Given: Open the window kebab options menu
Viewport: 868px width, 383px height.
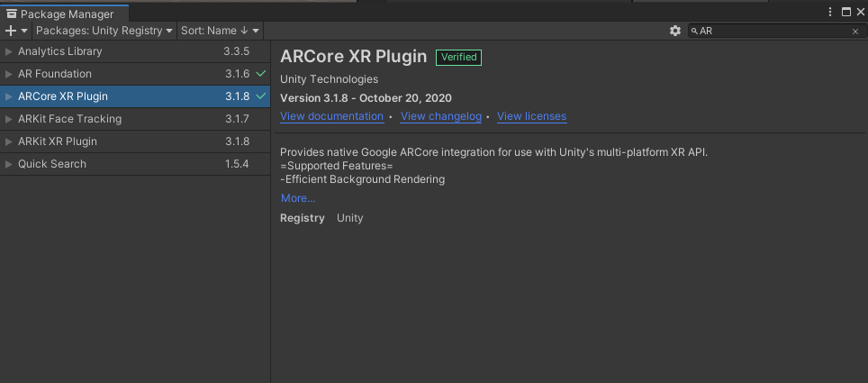Looking at the screenshot, I should (x=830, y=12).
